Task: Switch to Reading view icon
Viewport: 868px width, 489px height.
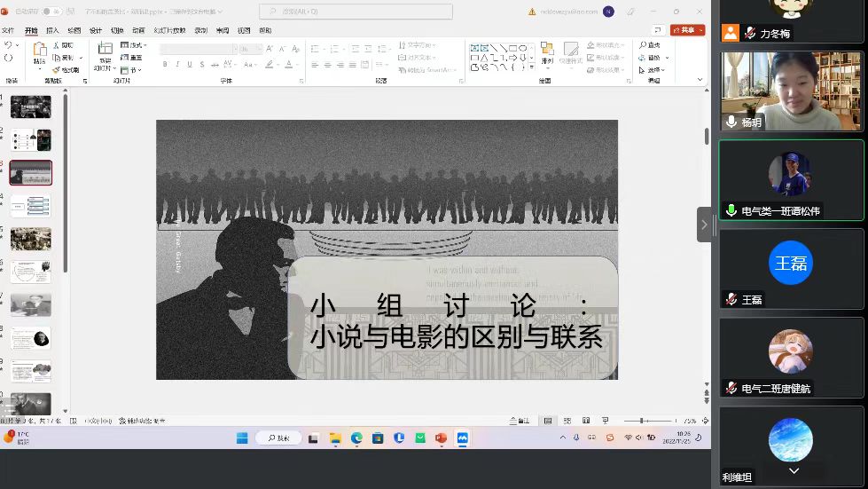Action: click(586, 421)
